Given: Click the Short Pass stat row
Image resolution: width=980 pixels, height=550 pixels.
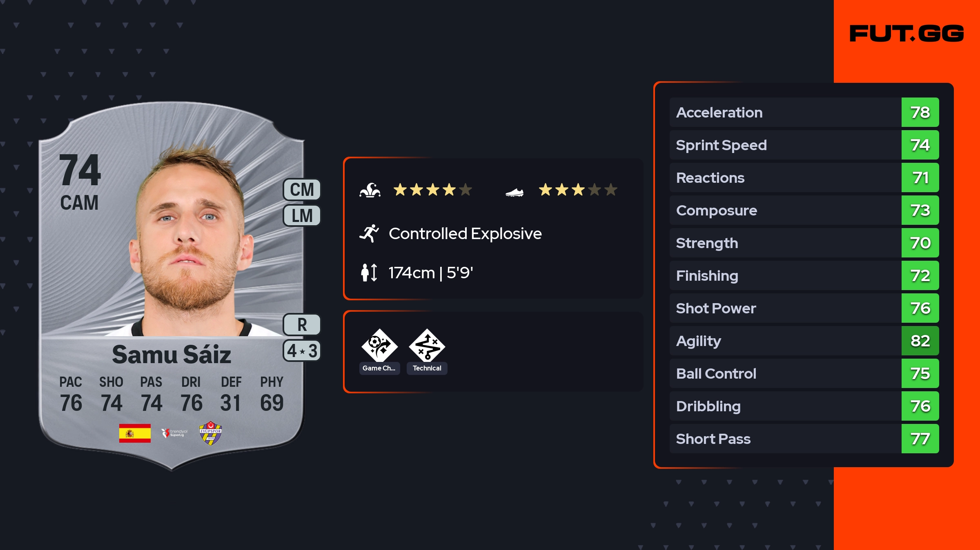Looking at the screenshot, I should 784,439.
